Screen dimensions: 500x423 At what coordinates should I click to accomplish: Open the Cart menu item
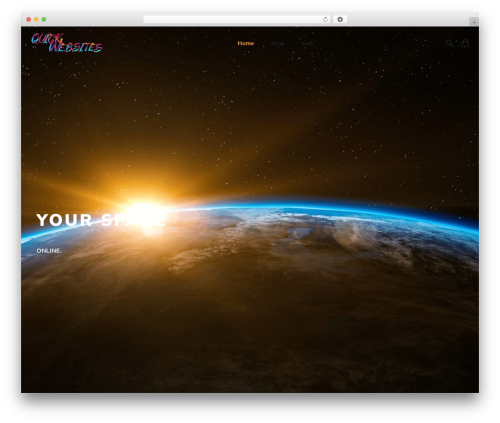[307, 43]
